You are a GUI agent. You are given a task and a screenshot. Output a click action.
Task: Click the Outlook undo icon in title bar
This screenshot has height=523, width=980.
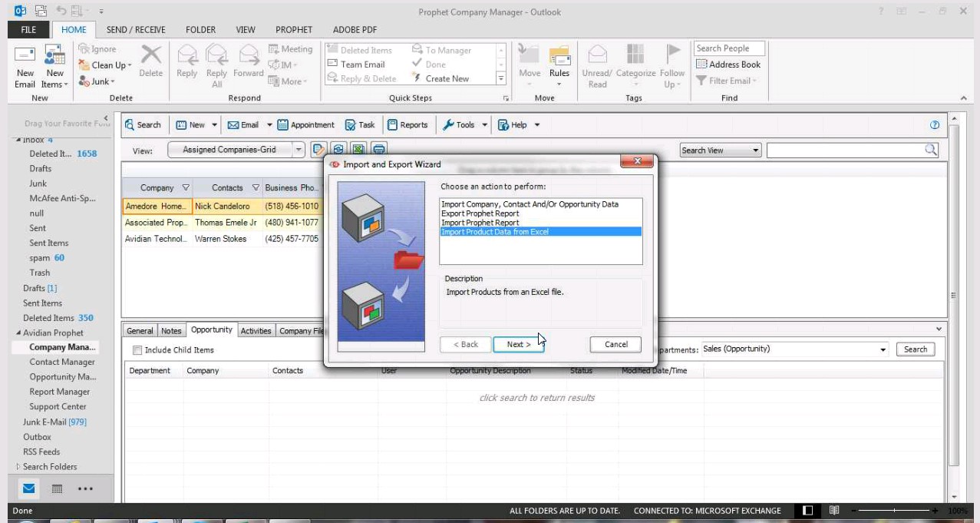(61, 12)
